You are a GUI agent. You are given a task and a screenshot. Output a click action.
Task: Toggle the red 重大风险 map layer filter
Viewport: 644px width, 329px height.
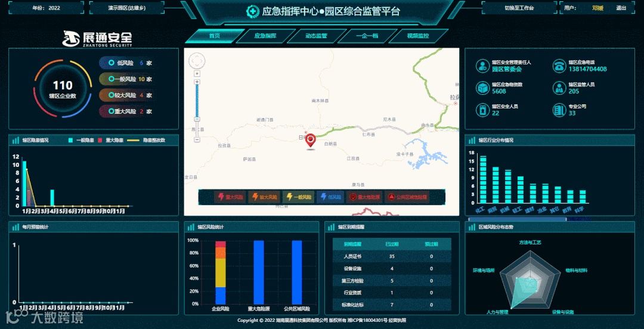tap(230, 197)
